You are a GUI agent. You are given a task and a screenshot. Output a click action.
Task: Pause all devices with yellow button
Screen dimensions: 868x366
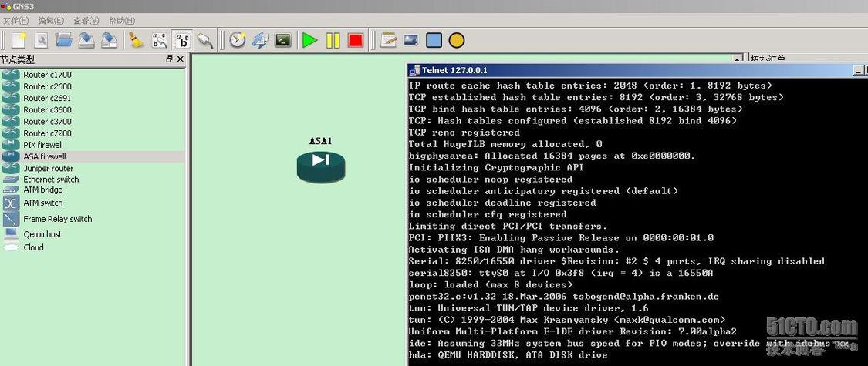click(333, 40)
